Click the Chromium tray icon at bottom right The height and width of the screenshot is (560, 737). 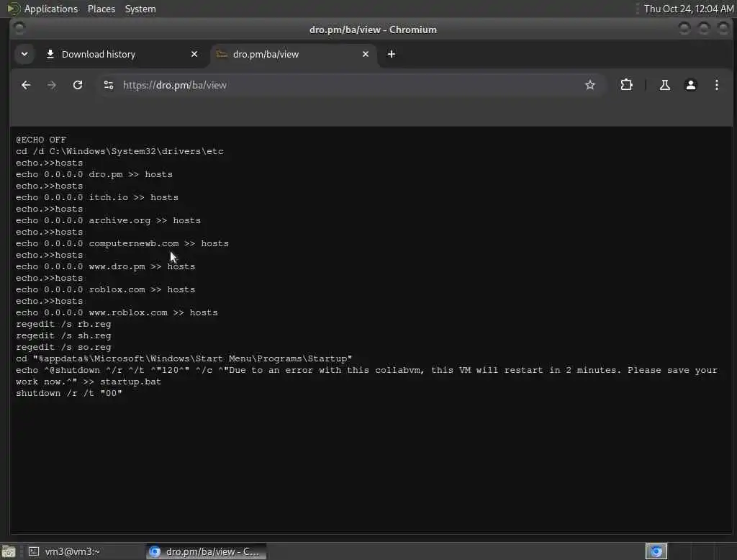[x=656, y=551]
